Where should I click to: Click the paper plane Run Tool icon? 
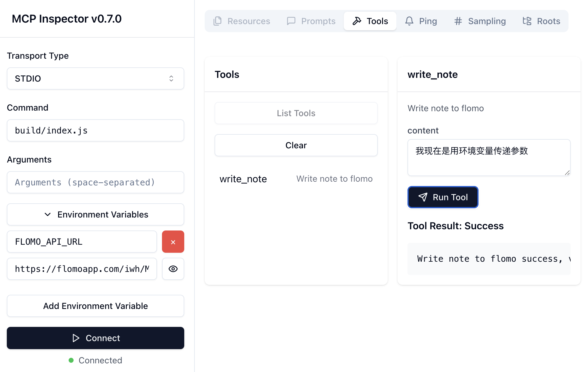point(423,197)
